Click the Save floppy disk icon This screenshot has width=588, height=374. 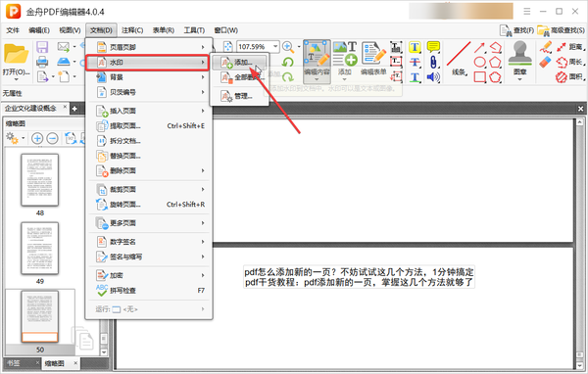click(x=42, y=47)
